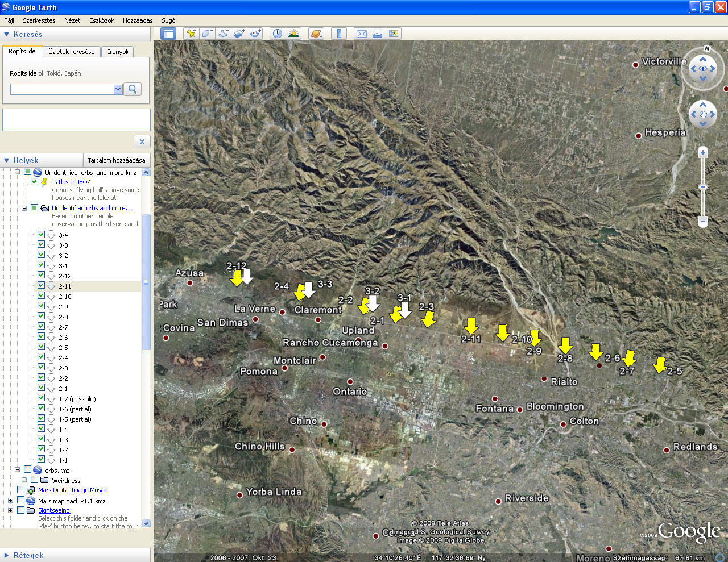
Task: Open the search field dropdown arrow
Action: pyautogui.click(x=118, y=89)
